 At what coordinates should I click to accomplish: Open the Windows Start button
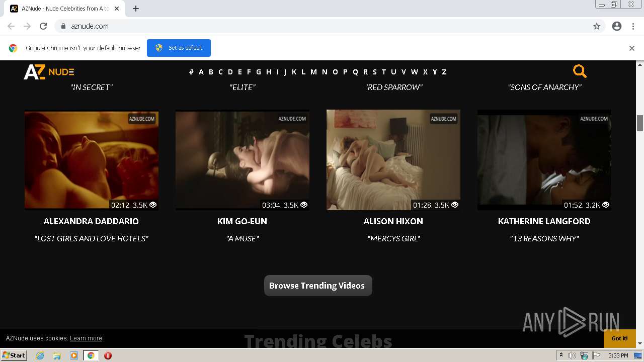pos(14,355)
